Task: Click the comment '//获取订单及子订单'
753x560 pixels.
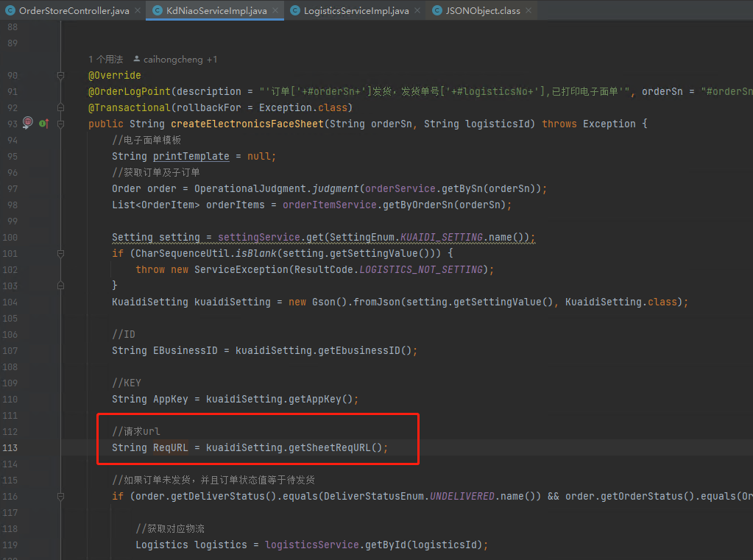Action: coord(156,172)
